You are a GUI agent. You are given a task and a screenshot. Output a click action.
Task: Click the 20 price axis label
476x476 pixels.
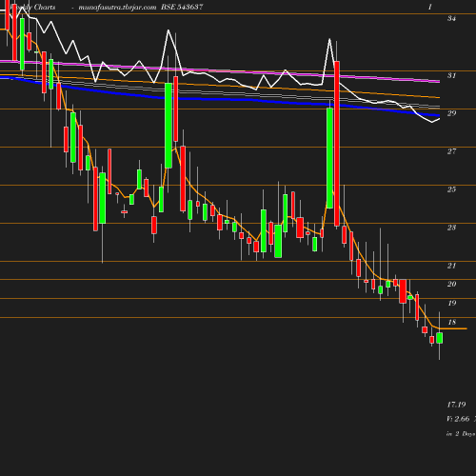pos(451,284)
